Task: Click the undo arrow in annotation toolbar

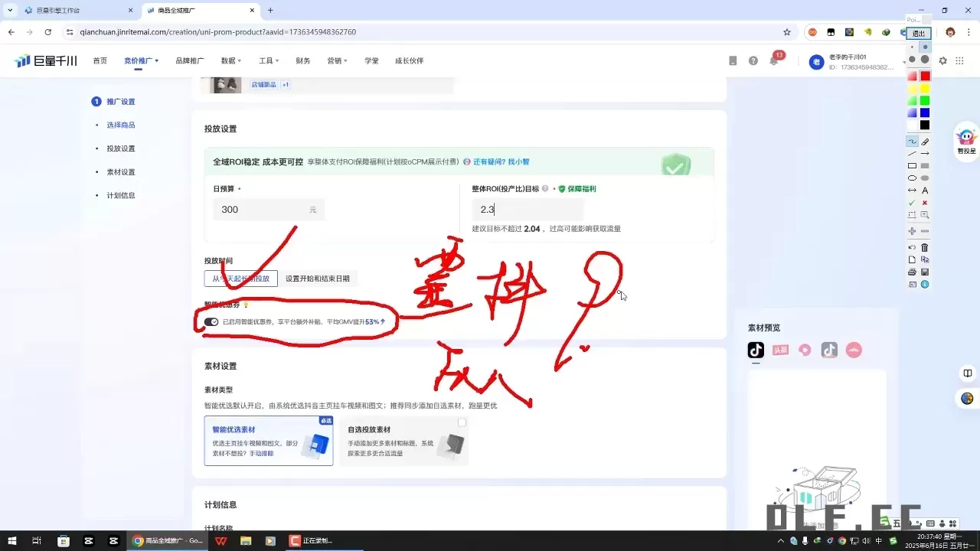Action: 912,246
